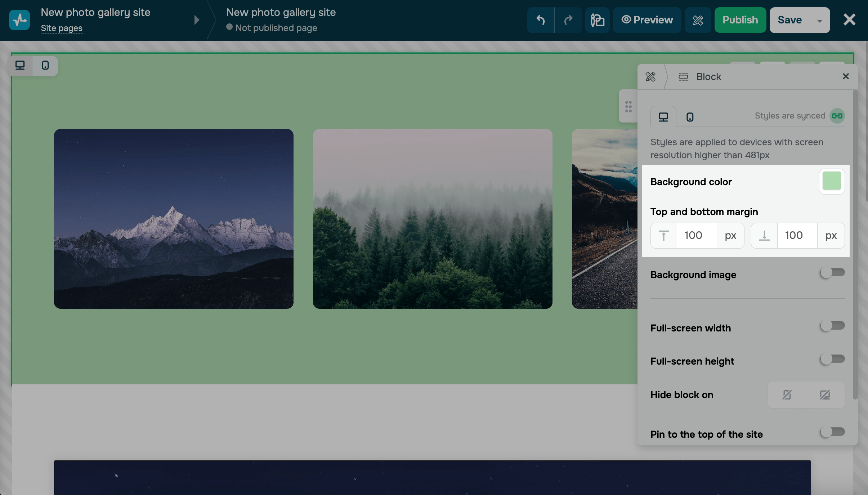Enable the Background image option
868x495 pixels.
(832, 273)
